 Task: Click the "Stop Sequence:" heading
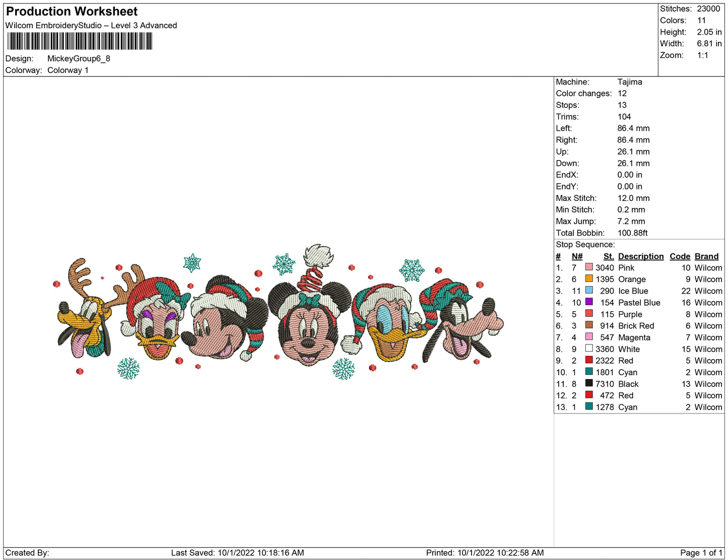click(x=585, y=245)
